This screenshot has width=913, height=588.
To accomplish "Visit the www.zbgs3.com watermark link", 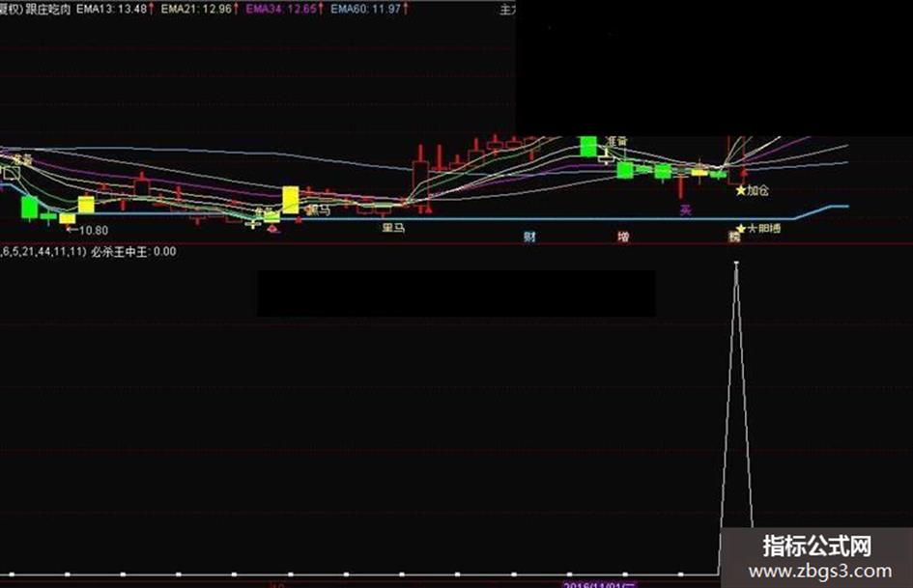I will click(820, 571).
